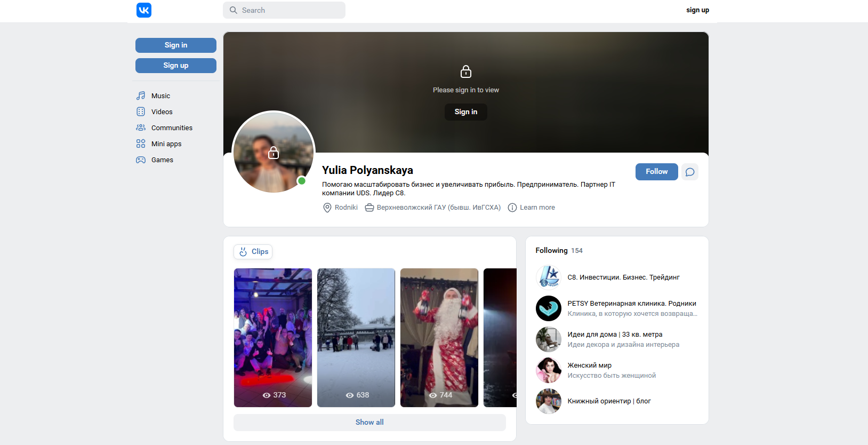Click the Communities people icon
The image size is (868, 445).
coord(141,128)
